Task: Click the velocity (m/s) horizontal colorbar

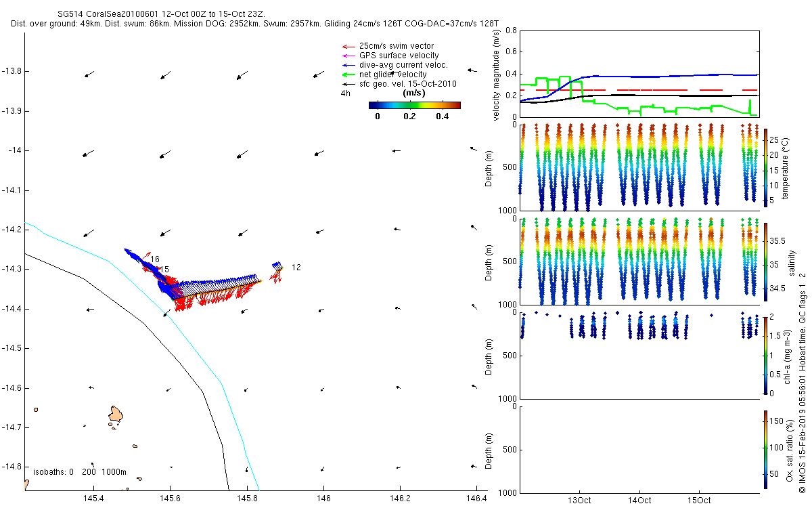Action: click(x=414, y=105)
